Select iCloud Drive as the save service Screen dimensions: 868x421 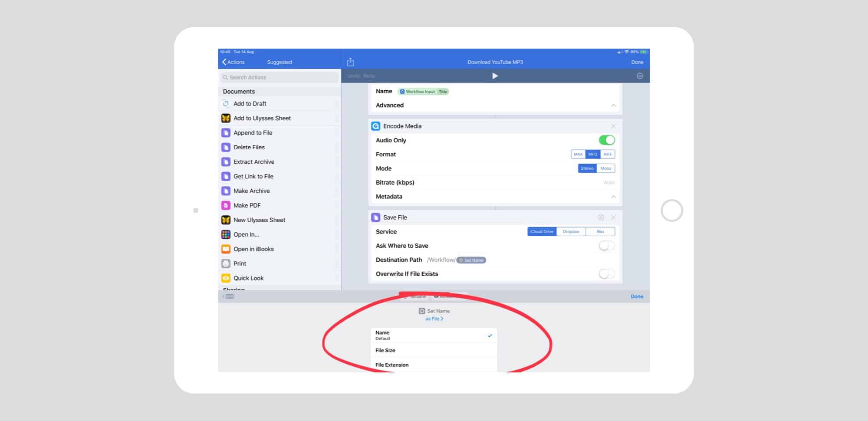542,232
